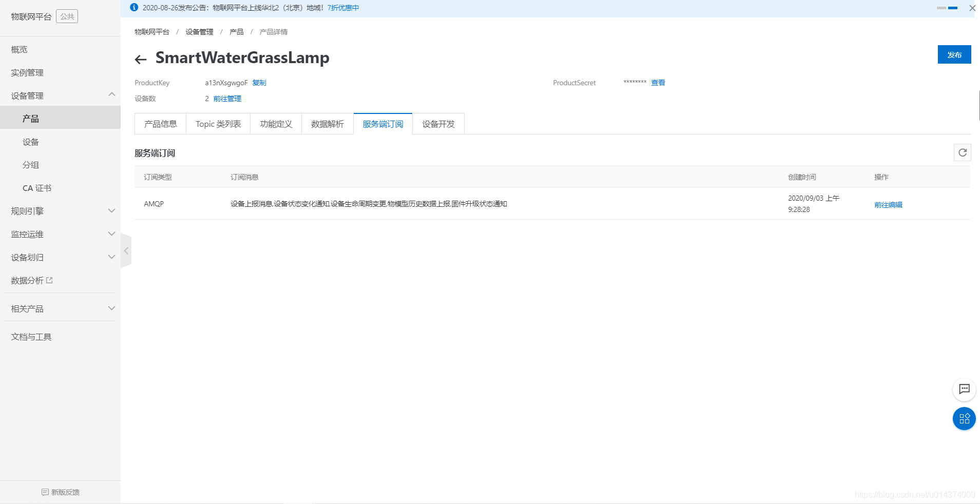This screenshot has width=980, height=504.
Task: Refresh the server subscription list
Action: (x=963, y=152)
